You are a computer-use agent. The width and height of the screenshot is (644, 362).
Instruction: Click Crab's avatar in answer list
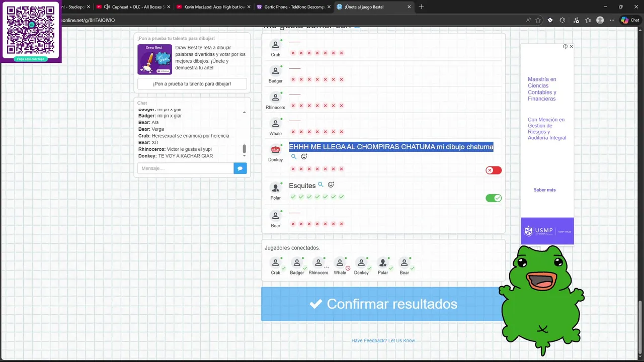pos(275,45)
